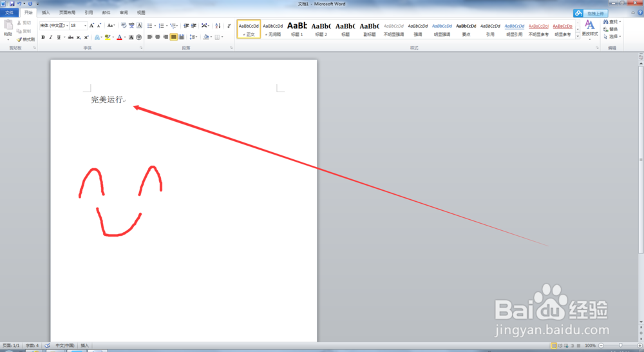
Task: Click the blue drag-upload (拖拽上传) button
Action: pos(591,14)
